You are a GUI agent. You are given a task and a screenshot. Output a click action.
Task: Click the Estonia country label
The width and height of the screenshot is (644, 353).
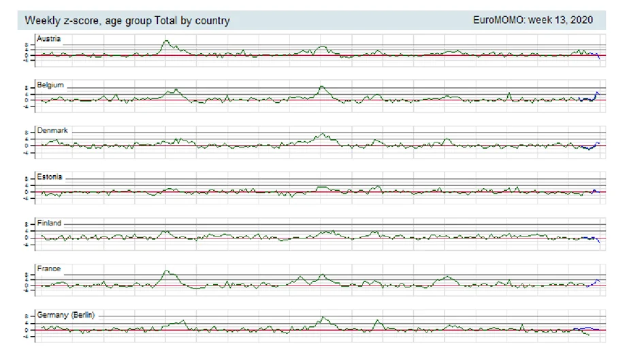pos(49,176)
